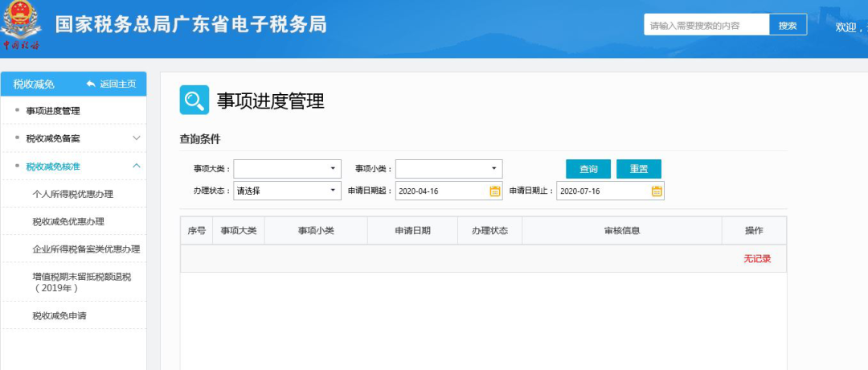
Task: Go back via 返回主页 link
Action: (x=118, y=84)
